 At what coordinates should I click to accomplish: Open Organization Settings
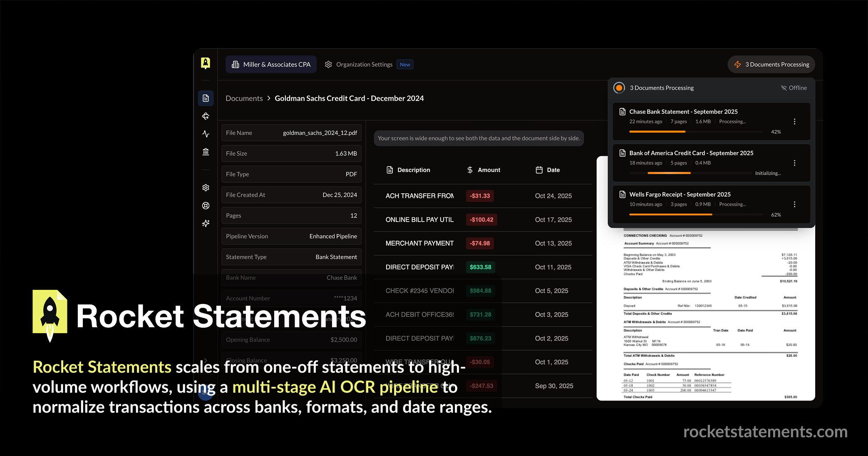tap(364, 65)
